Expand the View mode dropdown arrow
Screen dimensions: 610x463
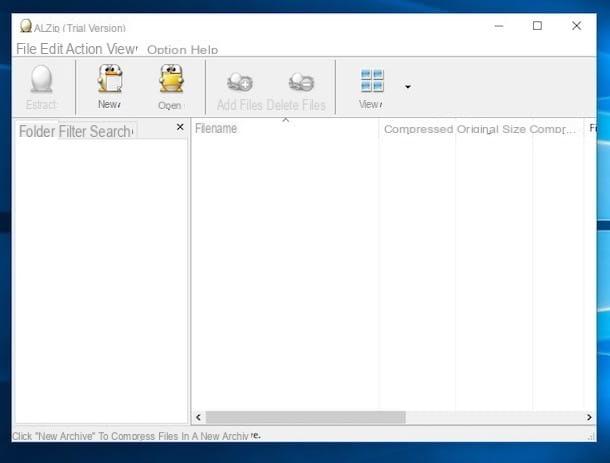pos(408,86)
